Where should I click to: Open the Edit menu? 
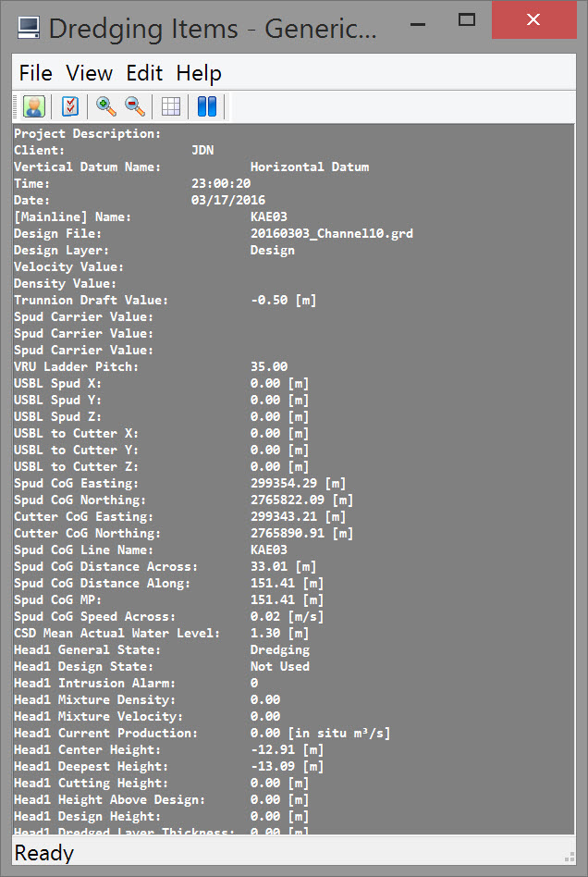coord(144,73)
